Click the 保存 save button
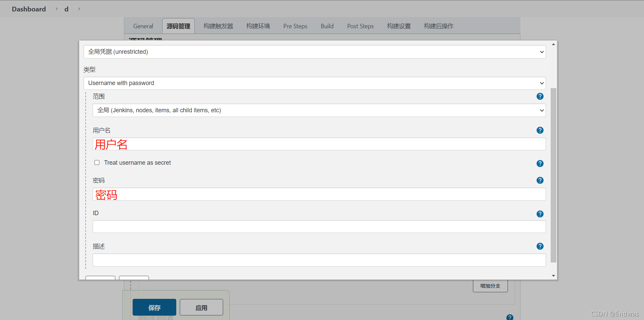Viewport: 644px width, 320px height. click(154, 308)
